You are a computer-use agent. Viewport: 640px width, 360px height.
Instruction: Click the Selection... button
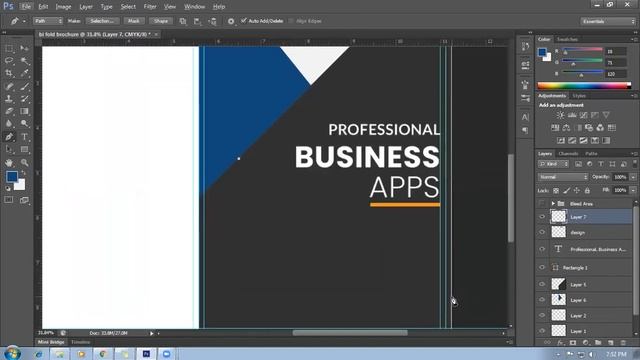(x=102, y=21)
